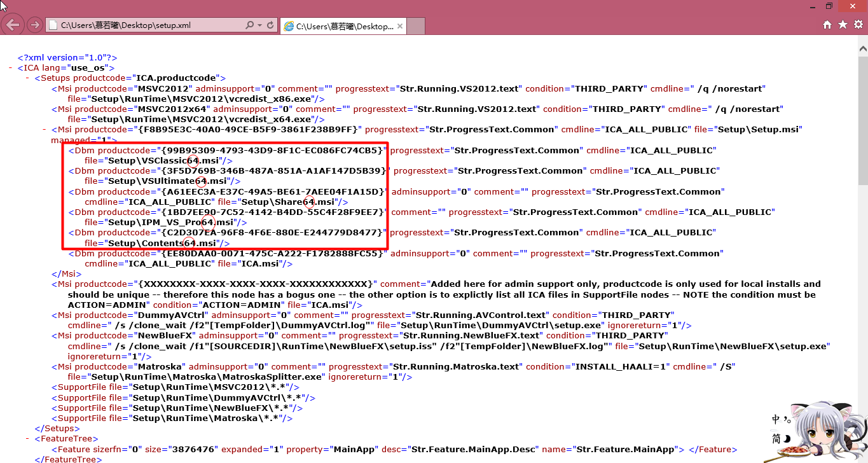Screen dimensions: 868x463
Task: Open the Home page icon
Action: 827,25
